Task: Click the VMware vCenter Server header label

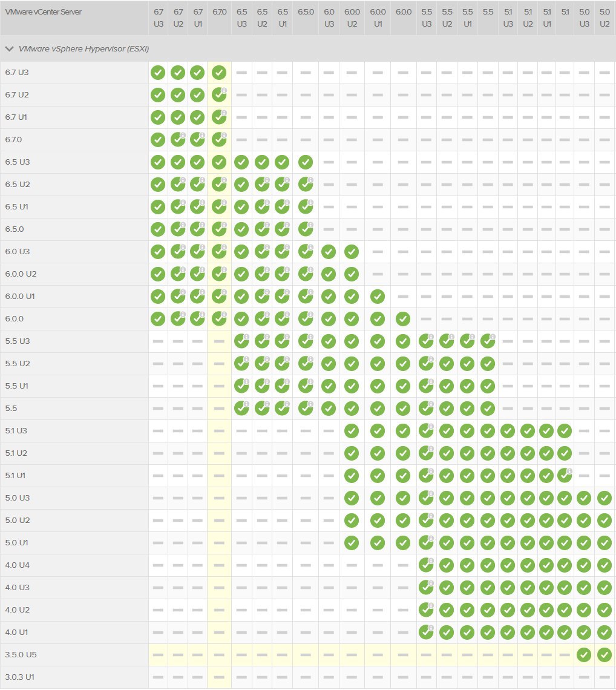Action: pos(43,12)
